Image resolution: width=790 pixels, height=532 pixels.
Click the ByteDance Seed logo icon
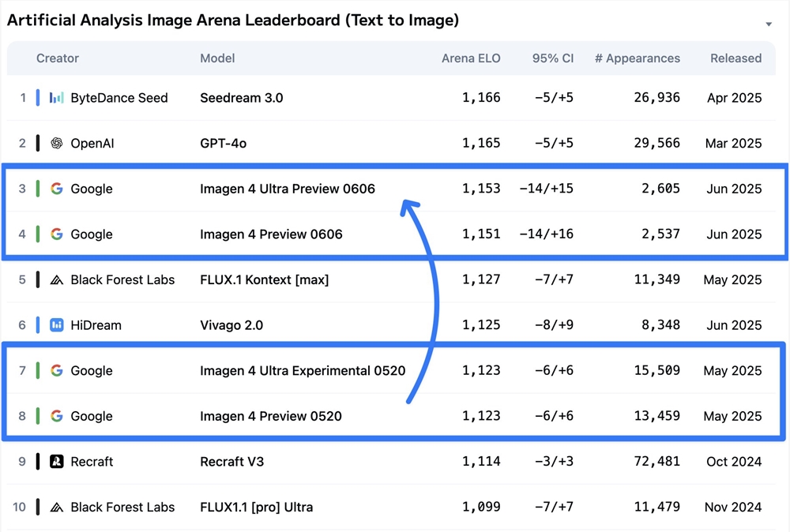(x=56, y=98)
